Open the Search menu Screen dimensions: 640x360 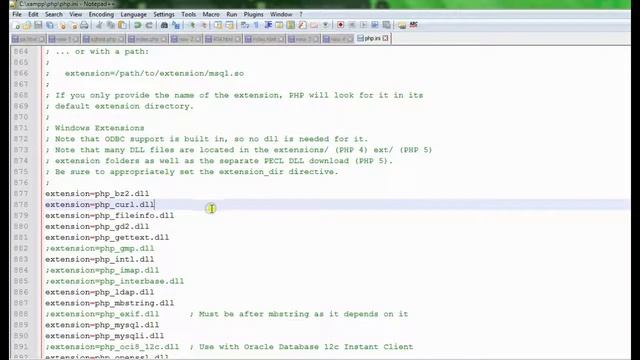54,14
